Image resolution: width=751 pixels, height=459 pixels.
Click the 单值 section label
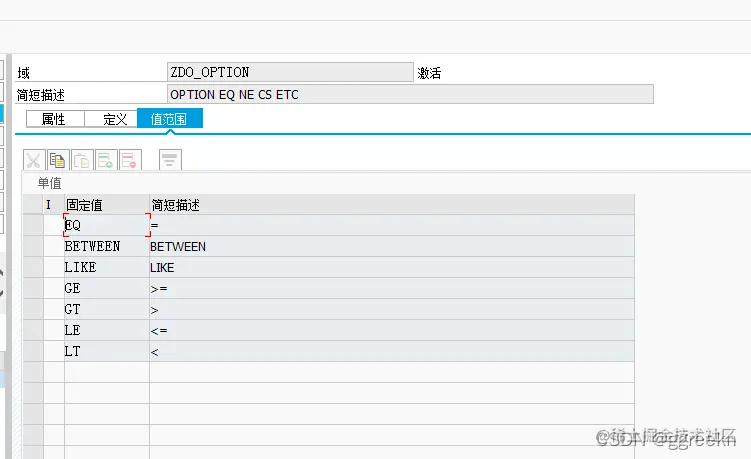point(49,183)
